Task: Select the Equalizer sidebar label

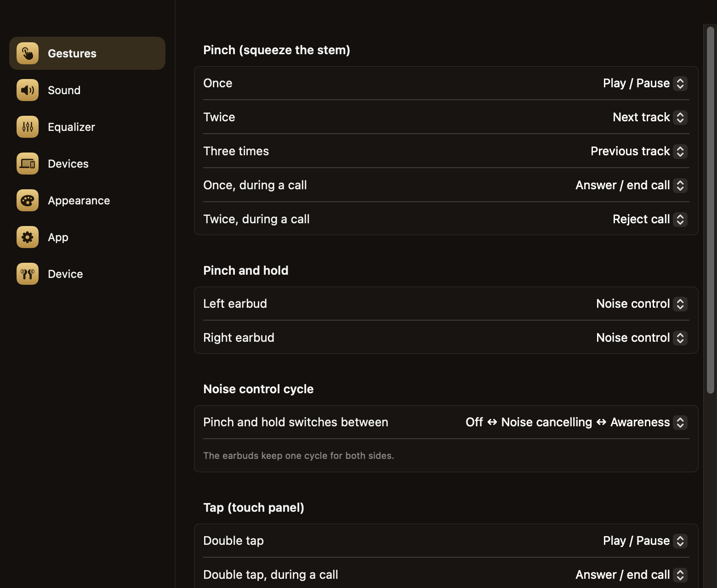Action: (71, 127)
